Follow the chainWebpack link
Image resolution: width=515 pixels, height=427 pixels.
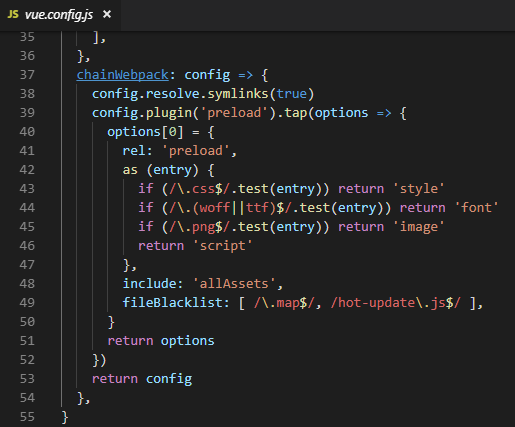click(123, 75)
